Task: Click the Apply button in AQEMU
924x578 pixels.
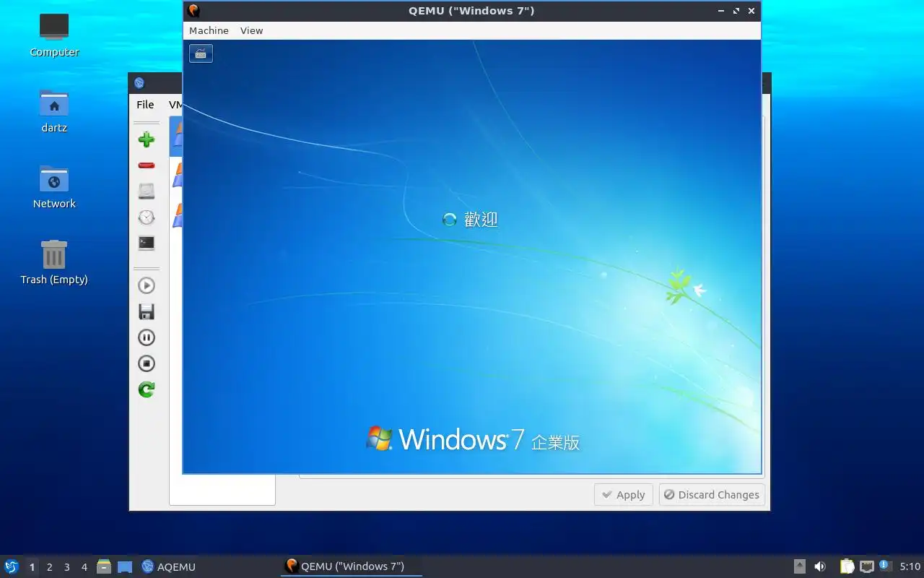Action: coord(624,495)
